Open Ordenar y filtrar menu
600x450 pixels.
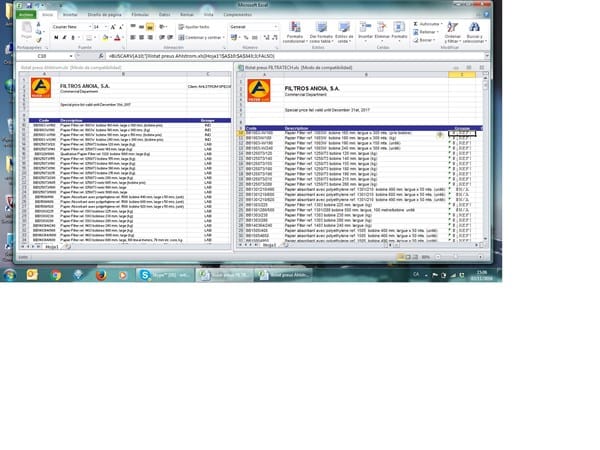click(452, 33)
